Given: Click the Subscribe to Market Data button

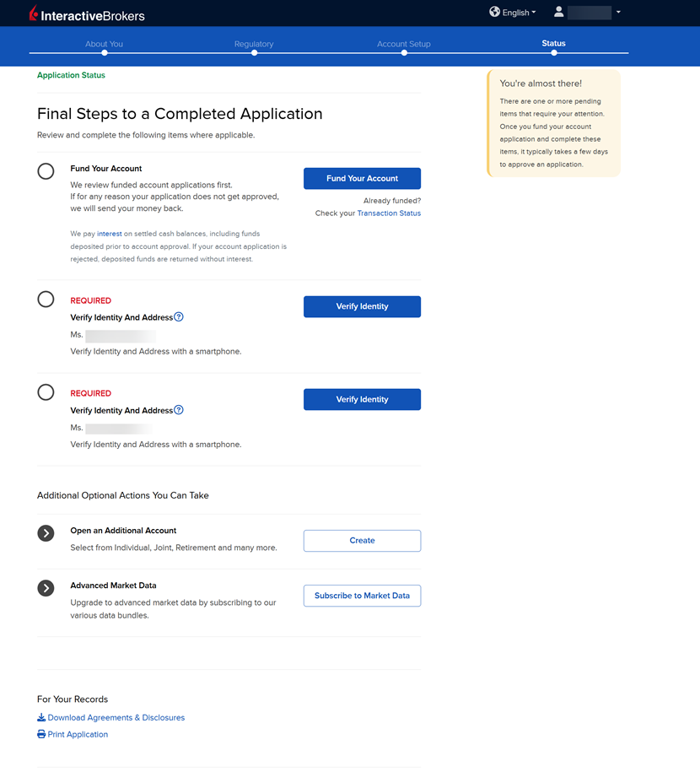Looking at the screenshot, I should 362,596.
